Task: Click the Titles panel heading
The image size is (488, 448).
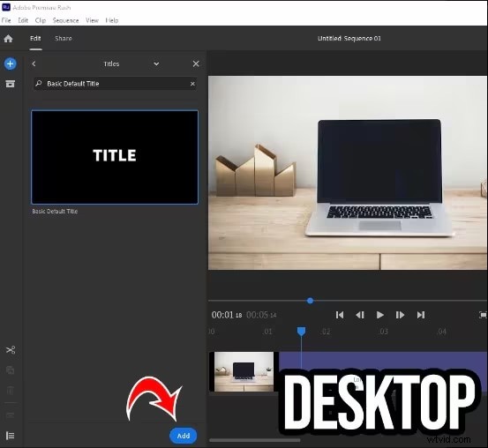Action: 111,63
